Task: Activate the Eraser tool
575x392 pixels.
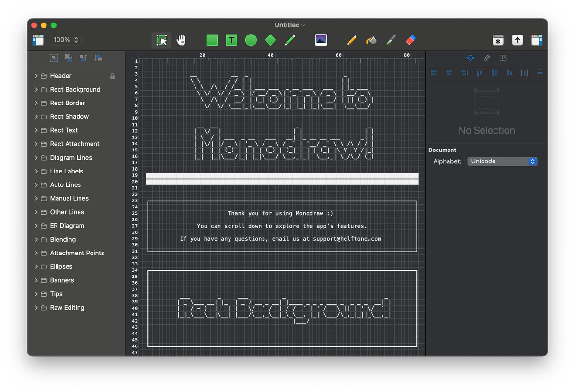Action: [x=410, y=40]
